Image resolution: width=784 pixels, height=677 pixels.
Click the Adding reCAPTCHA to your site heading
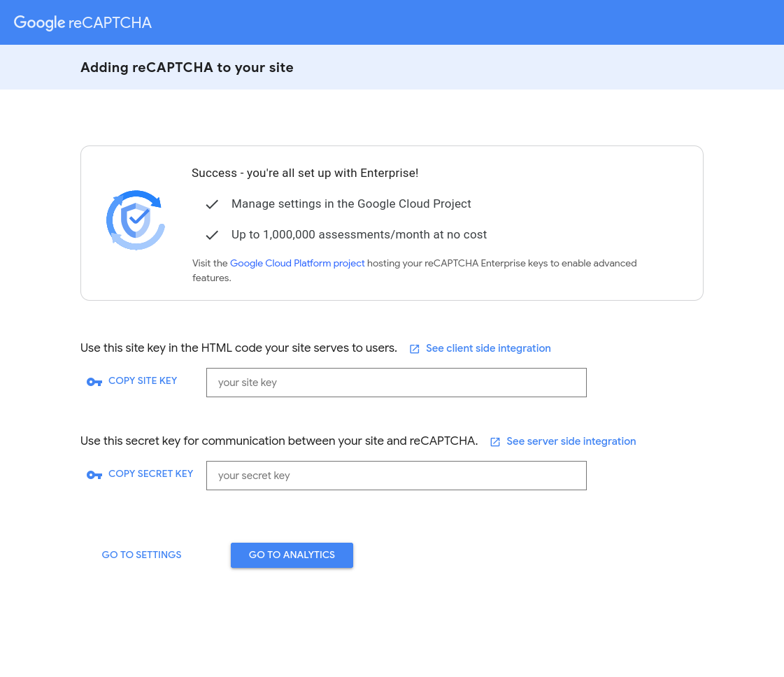(187, 68)
